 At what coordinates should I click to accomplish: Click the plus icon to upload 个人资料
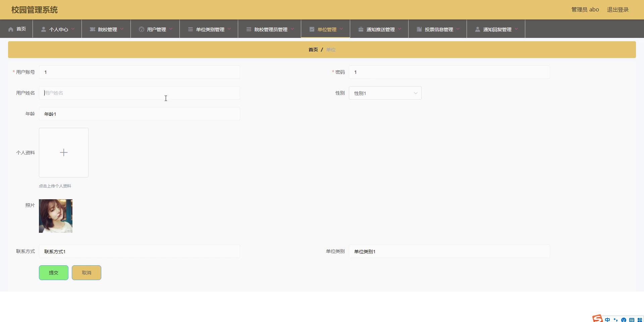[x=64, y=153]
